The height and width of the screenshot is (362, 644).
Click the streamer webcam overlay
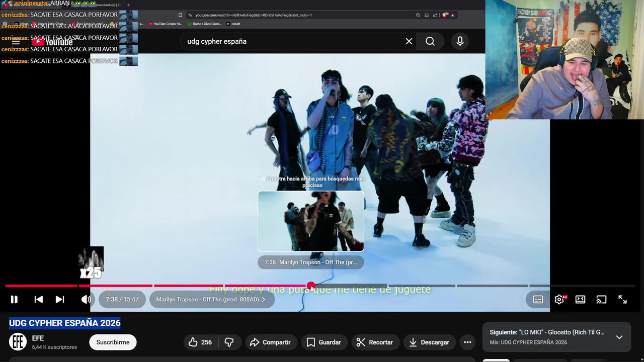click(565, 59)
